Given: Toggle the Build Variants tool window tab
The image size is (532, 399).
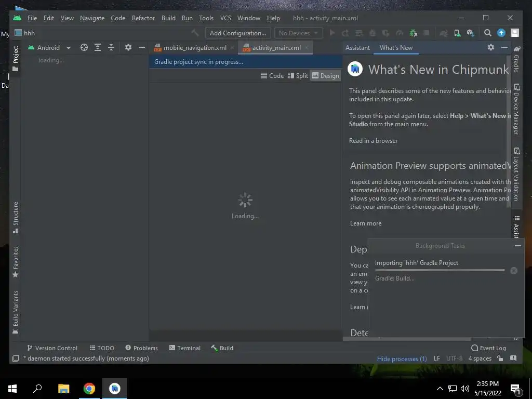Looking at the screenshot, I should (16, 312).
